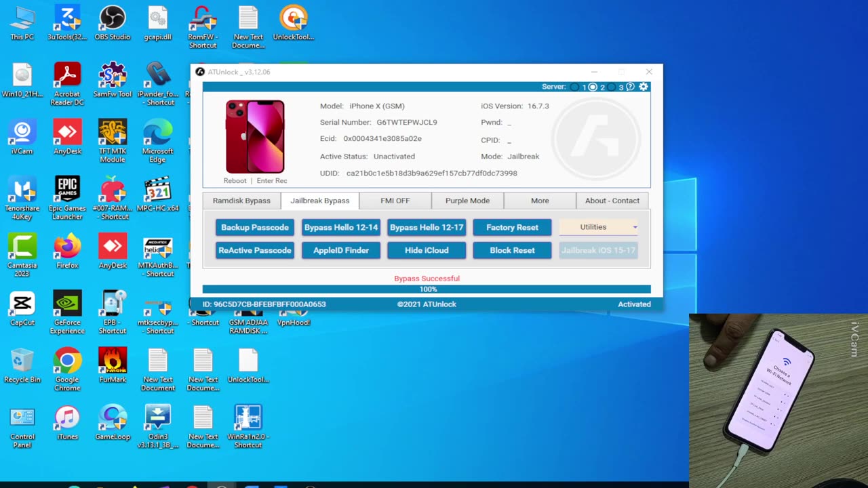Open MPC-HC x64 icon
This screenshot has height=488, width=868.
tap(158, 195)
